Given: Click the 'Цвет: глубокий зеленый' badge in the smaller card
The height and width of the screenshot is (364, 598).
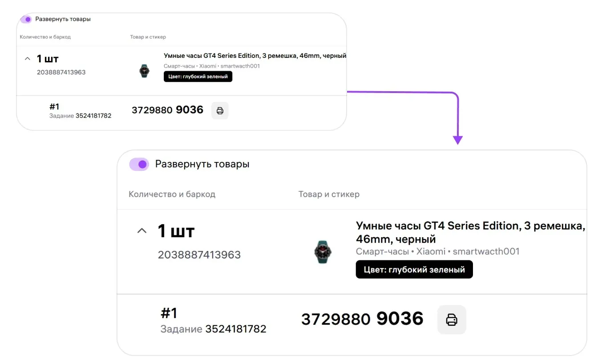Looking at the screenshot, I should pos(198,77).
